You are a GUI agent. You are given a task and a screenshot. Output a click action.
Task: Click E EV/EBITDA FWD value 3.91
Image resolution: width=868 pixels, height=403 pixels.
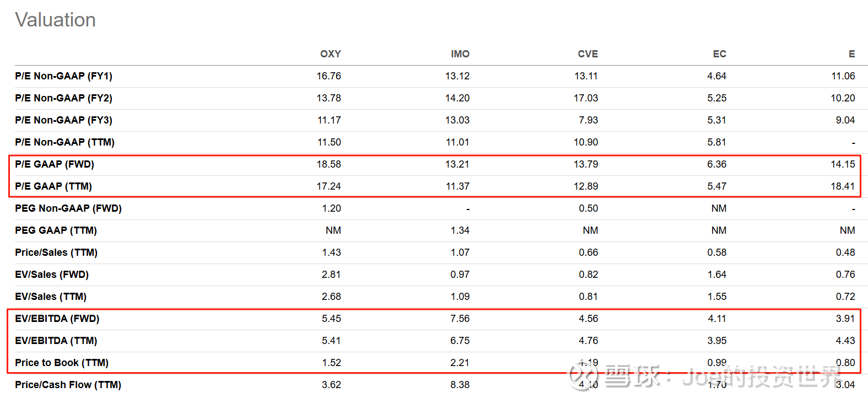point(845,319)
